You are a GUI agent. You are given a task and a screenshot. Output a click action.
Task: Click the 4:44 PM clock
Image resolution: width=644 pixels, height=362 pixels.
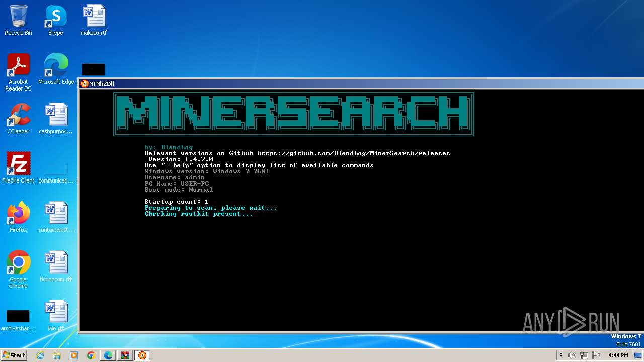(618, 355)
